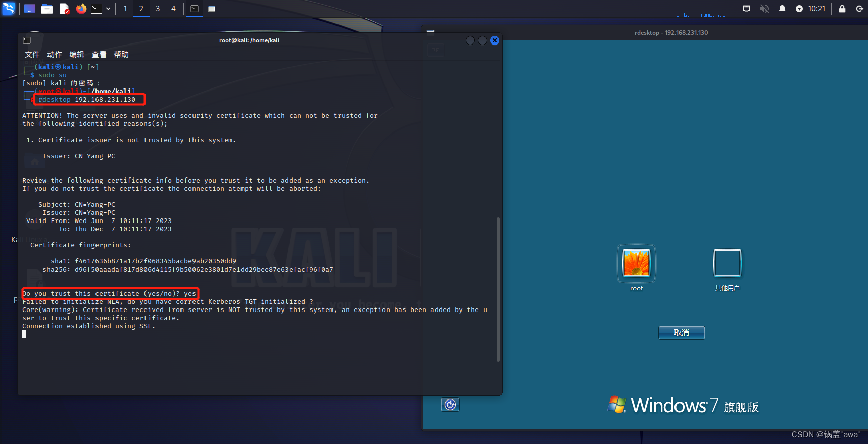The image size is (868, 444).
Task: Open the 动作 menu in terminal
Action: click(x=55, y=54)
